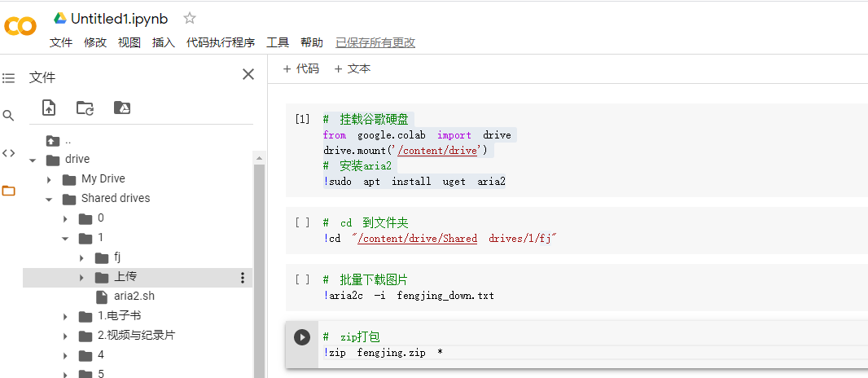Expand folder 0
Image resolution: width=868 pixels, height=378 pixels.
[65, 219]
